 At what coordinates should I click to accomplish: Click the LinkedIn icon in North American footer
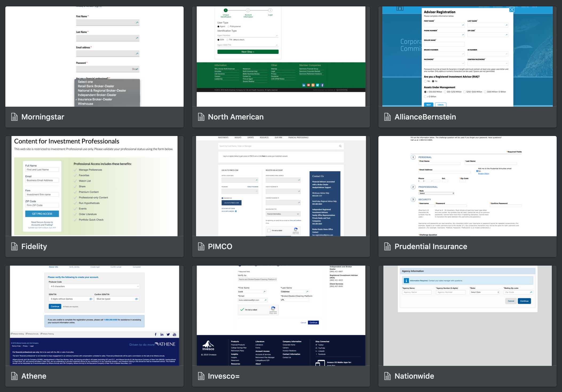(304, 85)
